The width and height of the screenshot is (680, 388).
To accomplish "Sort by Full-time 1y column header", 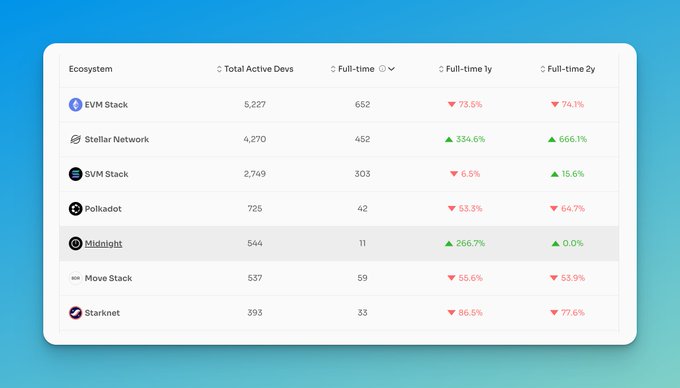I will 469,69.
